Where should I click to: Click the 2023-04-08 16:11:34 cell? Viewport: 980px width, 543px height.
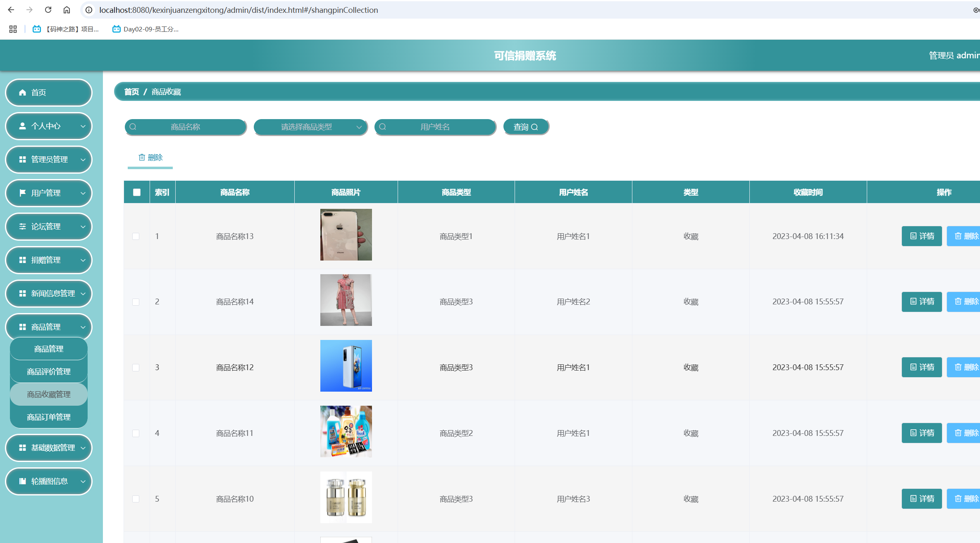coord(808,237)
